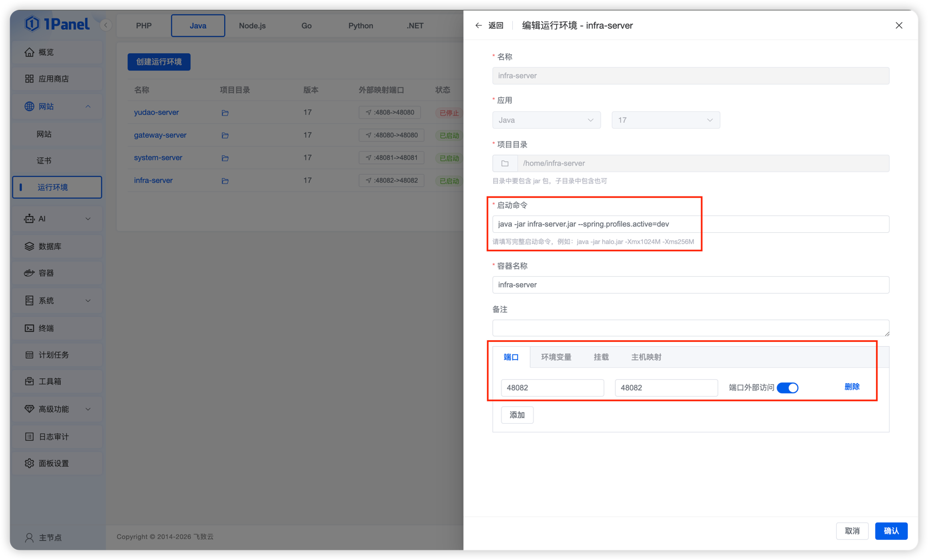Open infra-server project directory folder icon
Screen dimensions: 928x560
pyautogui.click(x=225, y=181)
